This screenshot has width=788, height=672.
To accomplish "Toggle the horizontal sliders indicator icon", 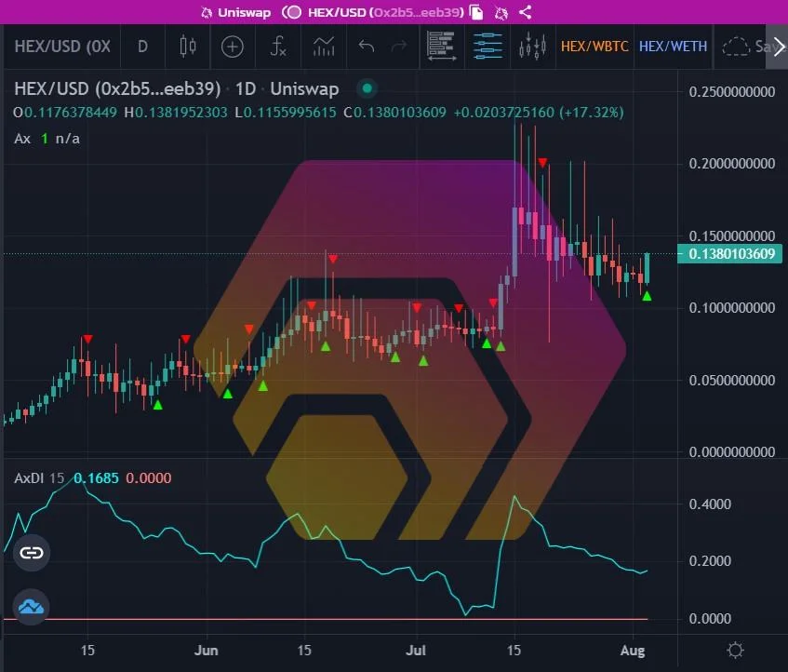I will tap(487, 47).
